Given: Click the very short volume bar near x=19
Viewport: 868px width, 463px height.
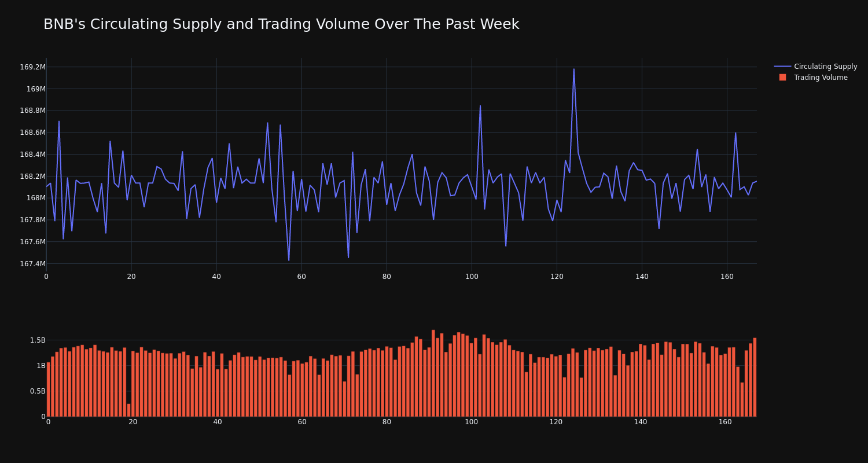Looking at the screenshot, I should [x=128, y=410].
